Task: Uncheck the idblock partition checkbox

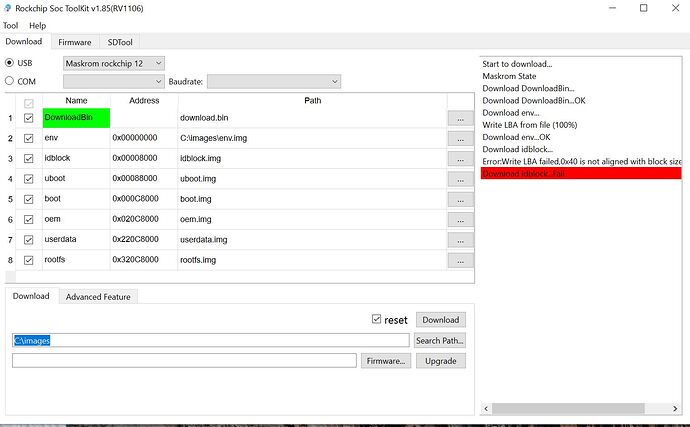Action: [x=28, y=159]
